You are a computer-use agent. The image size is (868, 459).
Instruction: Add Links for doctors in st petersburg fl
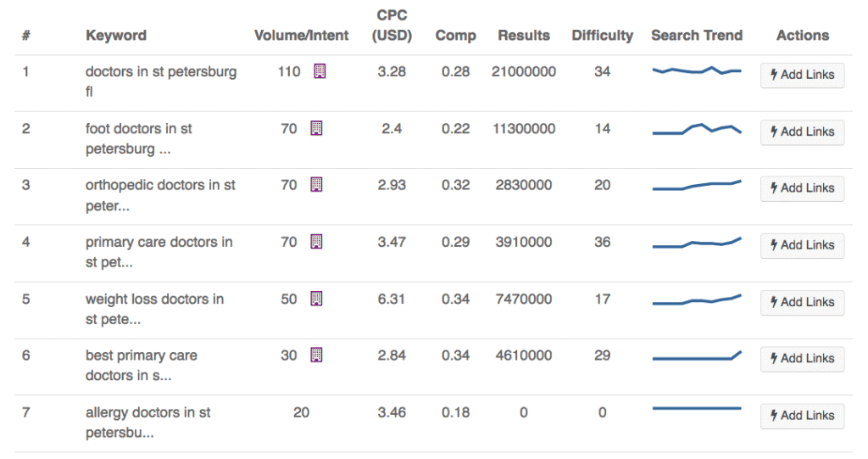coord(802,75)
